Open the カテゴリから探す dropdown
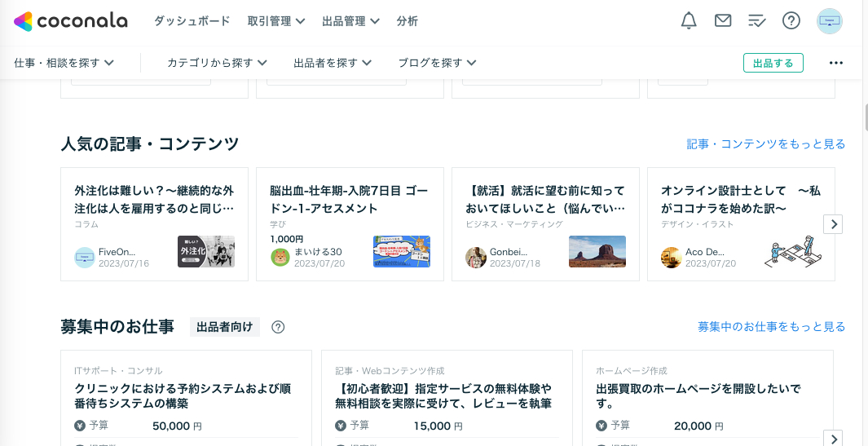The width and height of the screenshot is (868, 446). [217, 63]
